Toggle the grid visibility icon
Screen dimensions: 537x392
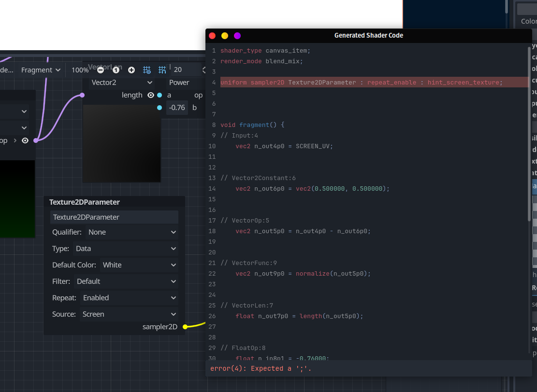pos(147,70)
